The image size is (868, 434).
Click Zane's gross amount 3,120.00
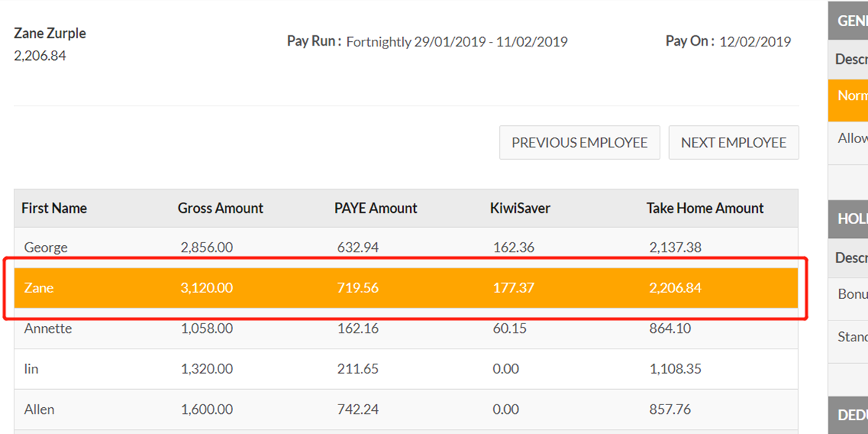[207, 288]
